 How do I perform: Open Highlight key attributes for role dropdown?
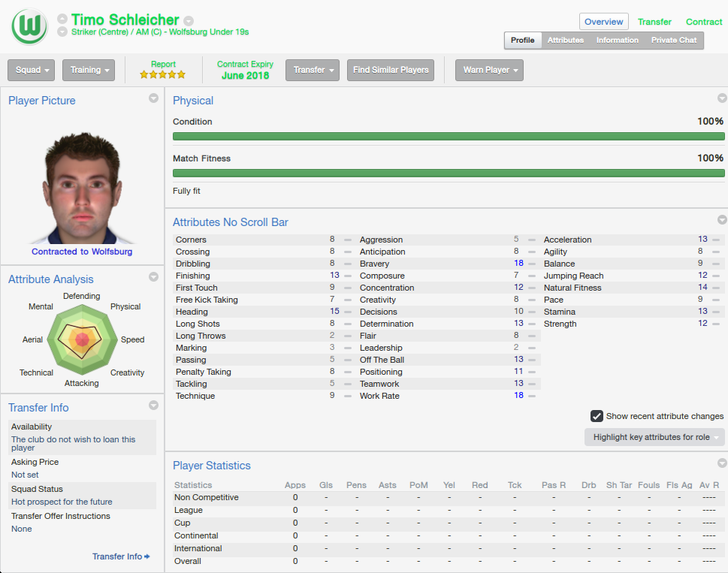(654, 437)
